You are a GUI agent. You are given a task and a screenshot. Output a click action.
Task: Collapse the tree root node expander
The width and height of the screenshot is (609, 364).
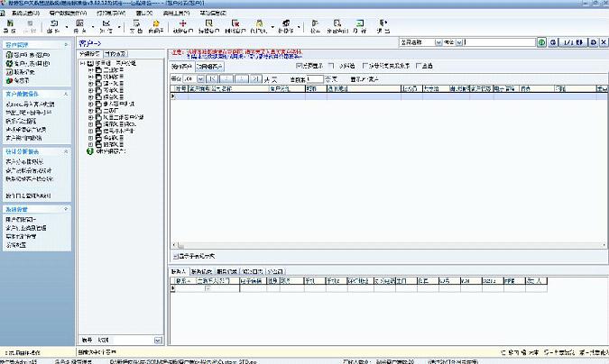[82, 63]
